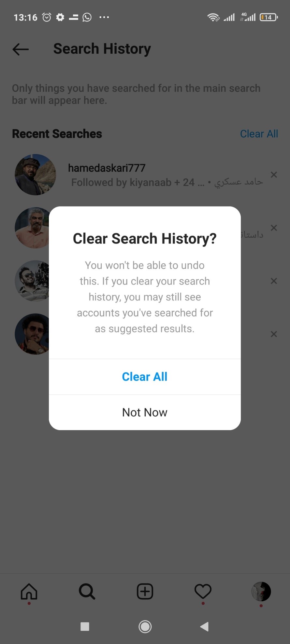Open the Search magnifier tab

pos(87,592)
